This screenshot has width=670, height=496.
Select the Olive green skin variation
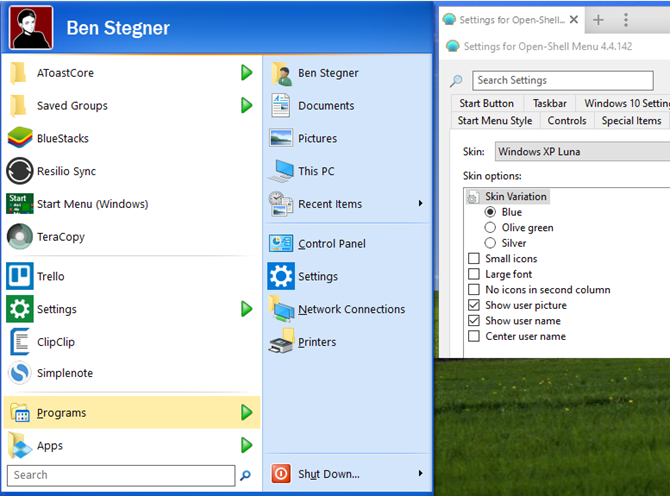[490, 227]
